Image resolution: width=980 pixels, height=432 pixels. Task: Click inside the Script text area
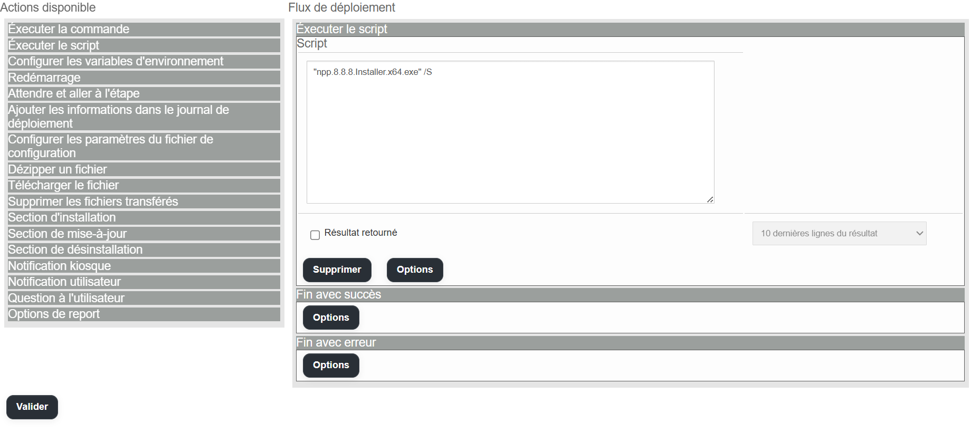510,132
